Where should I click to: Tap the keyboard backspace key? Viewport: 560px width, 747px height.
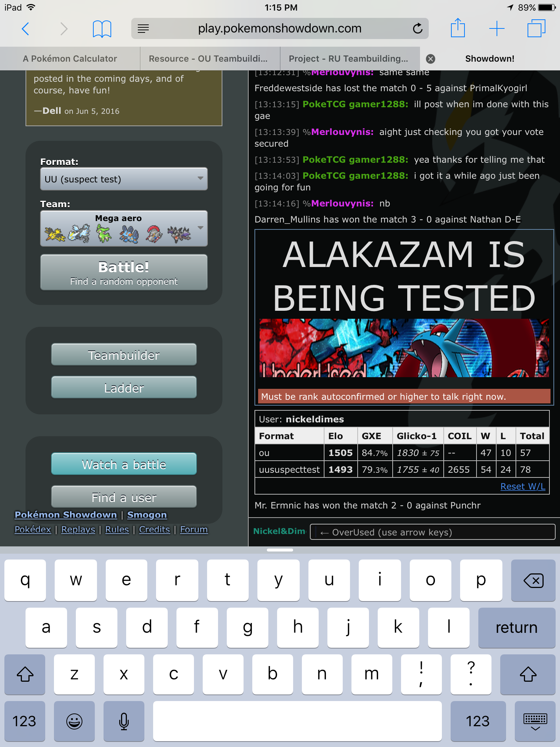(x=533, y=580)
